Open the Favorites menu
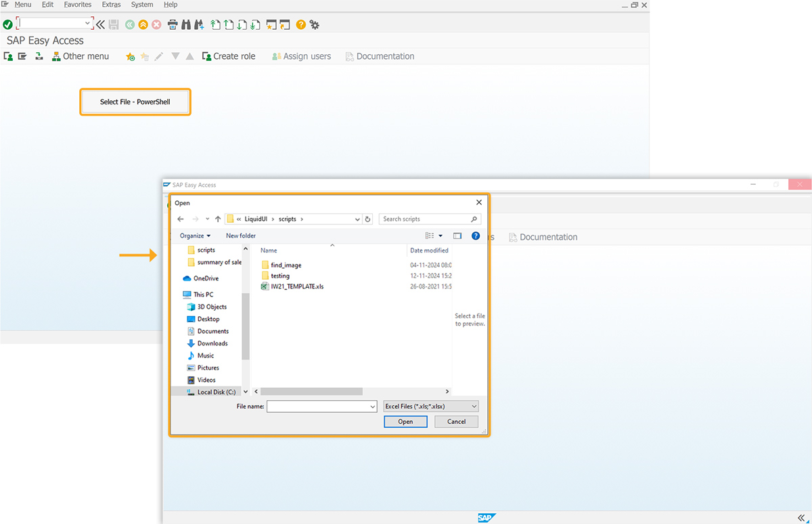812x524 pixels. [78, 5]
